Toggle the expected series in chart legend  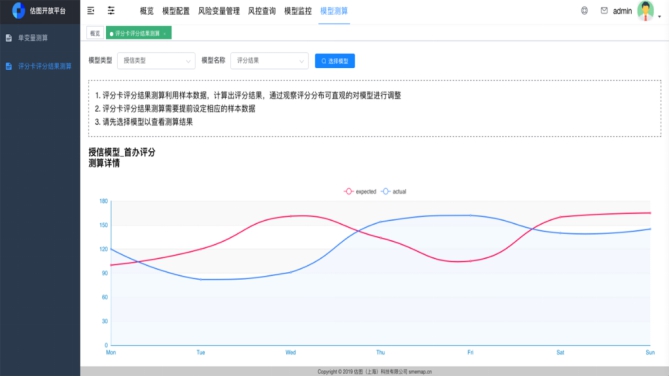360,191
